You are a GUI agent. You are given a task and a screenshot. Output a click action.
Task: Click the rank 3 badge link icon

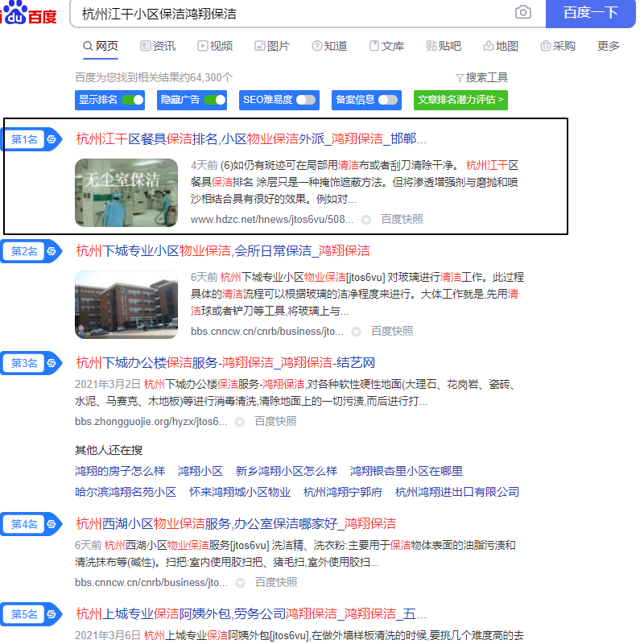(x=52, y=364)
